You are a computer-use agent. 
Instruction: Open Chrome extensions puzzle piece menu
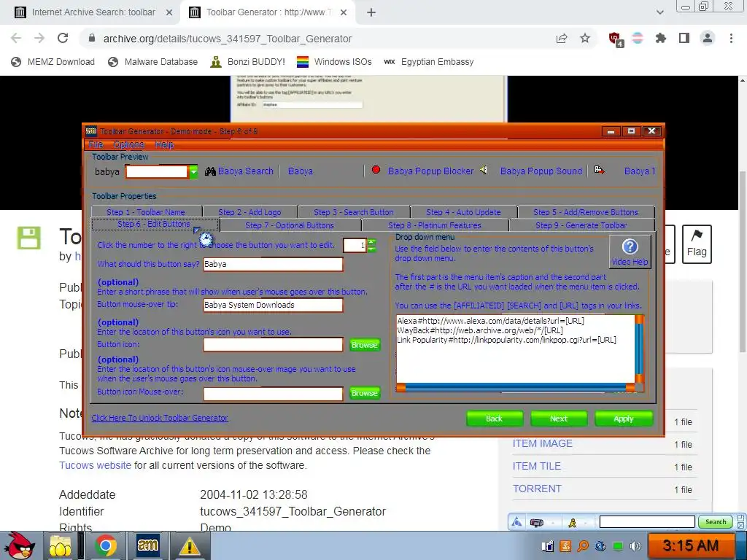pyautogui.click(x=661, y=39)
